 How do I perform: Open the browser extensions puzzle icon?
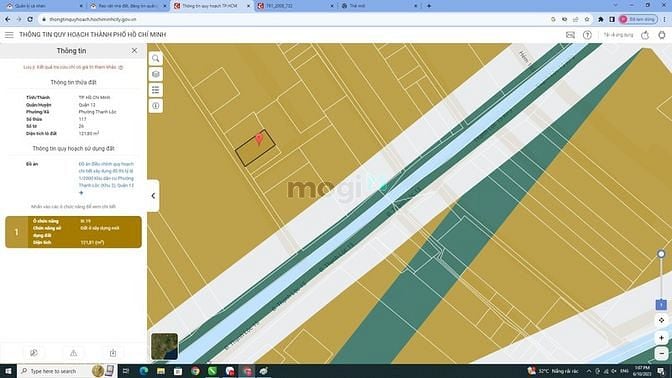601,19
